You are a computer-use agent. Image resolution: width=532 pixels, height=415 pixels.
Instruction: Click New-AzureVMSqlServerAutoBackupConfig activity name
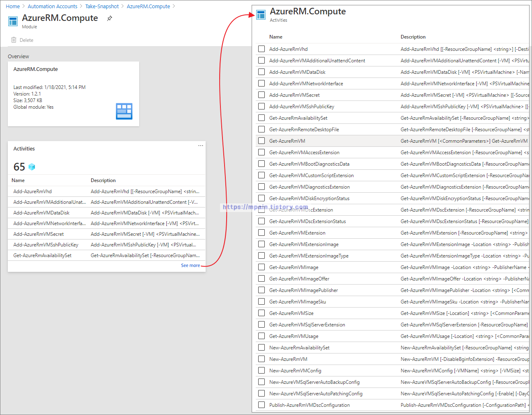click(x=314, y=382)
